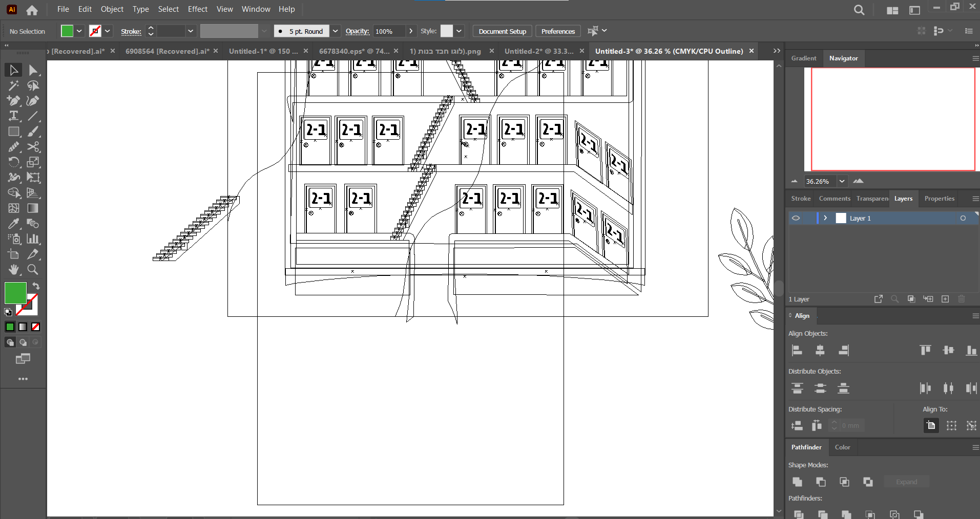Enable Draw Behind mode

pyautogui.click(x=23, y=342)
